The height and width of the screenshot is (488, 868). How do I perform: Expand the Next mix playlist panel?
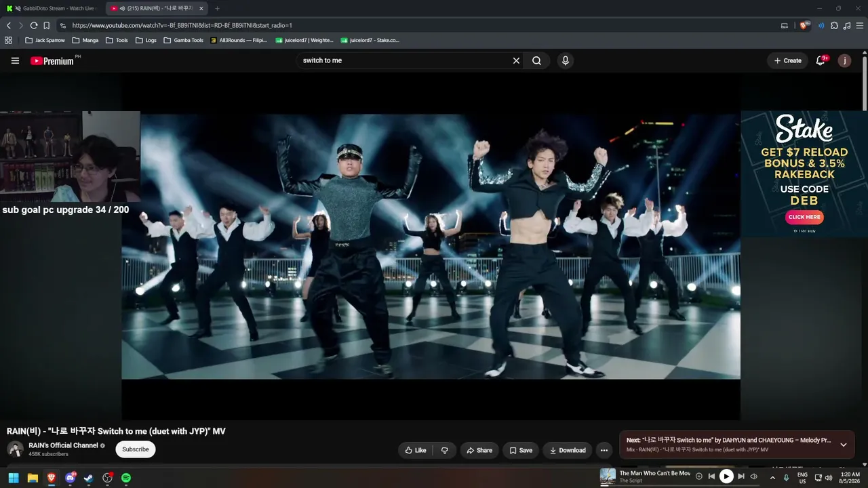[844, 445]
